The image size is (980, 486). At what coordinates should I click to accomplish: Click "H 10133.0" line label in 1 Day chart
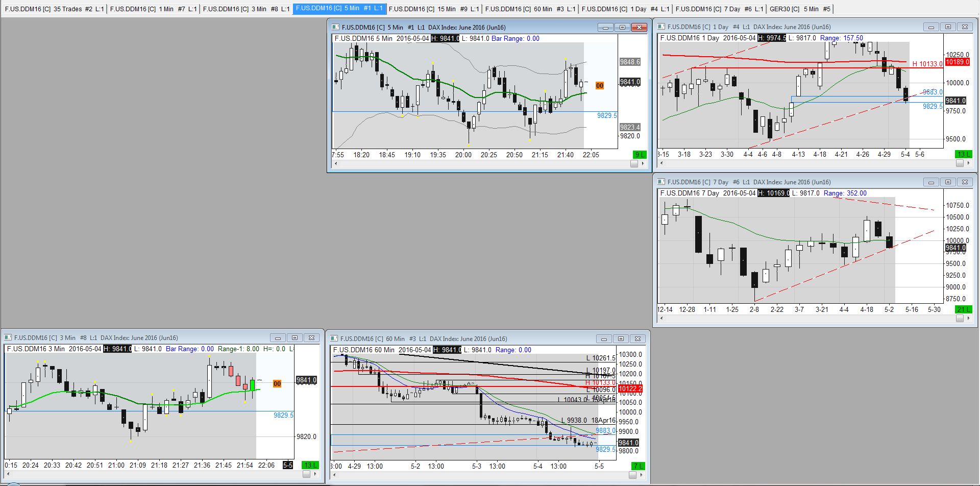(927, 64)
